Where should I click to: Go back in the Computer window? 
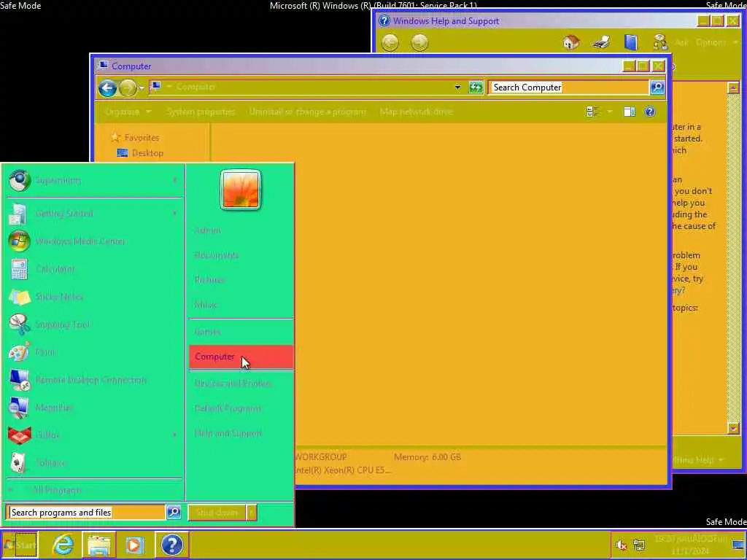(108, 87)
